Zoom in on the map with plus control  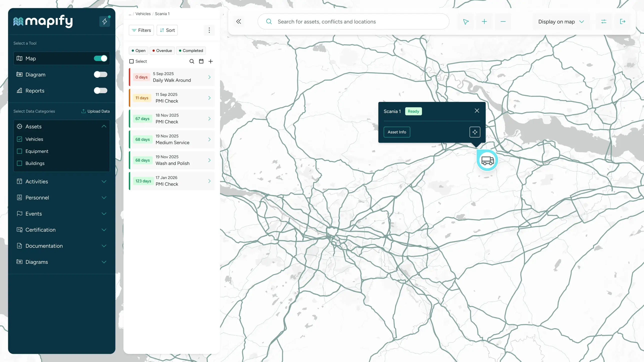[x=484, y=21]
